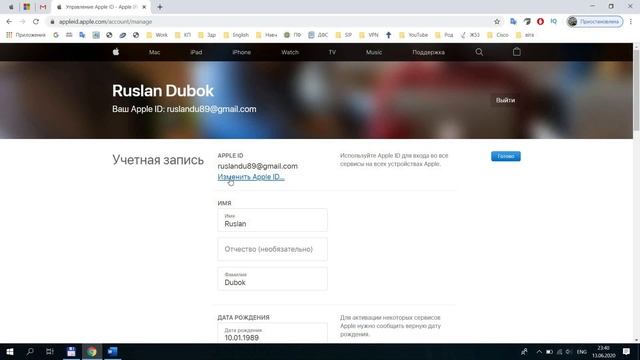Click the address bar URL
The height and width of the screenshot is (360, 640).
click(105, 22)
